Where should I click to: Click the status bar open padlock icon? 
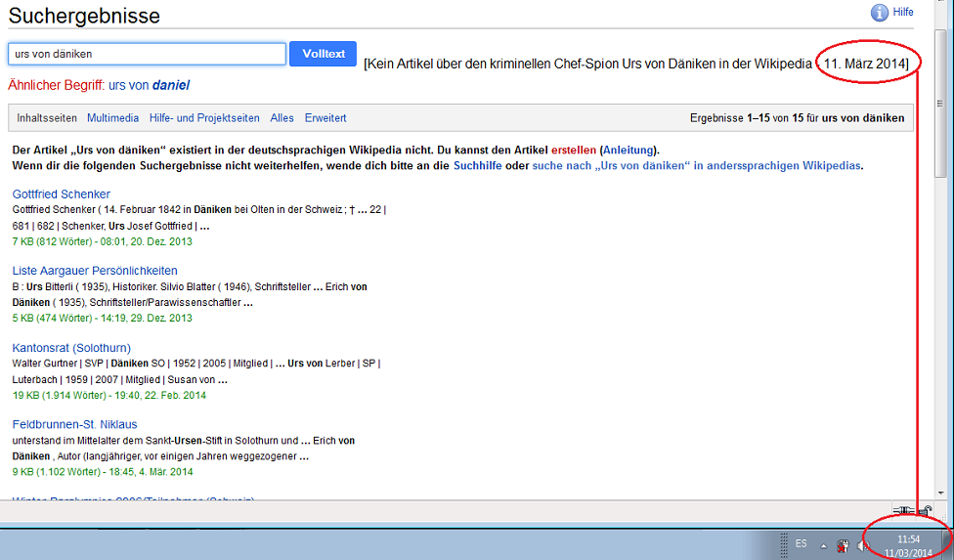(926, 509)
